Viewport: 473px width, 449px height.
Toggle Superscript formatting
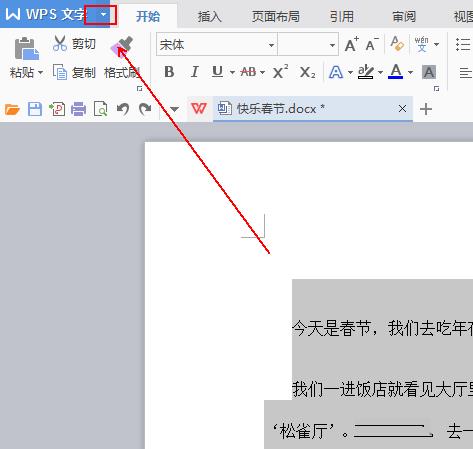pyautogui.click(x=280, y=71)
